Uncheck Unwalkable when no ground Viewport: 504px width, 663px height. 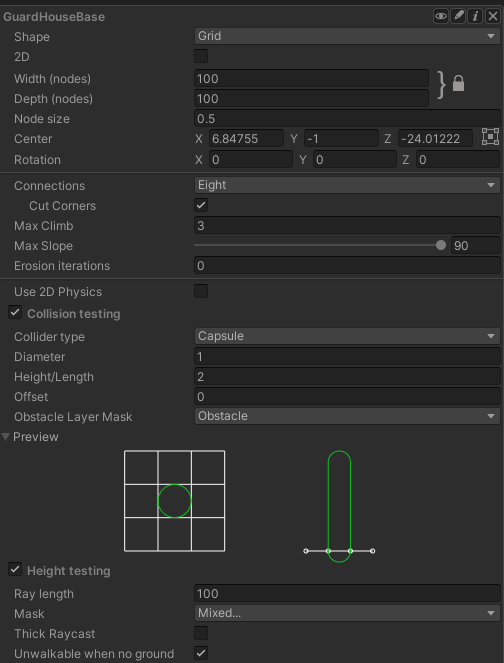point(201,653)
